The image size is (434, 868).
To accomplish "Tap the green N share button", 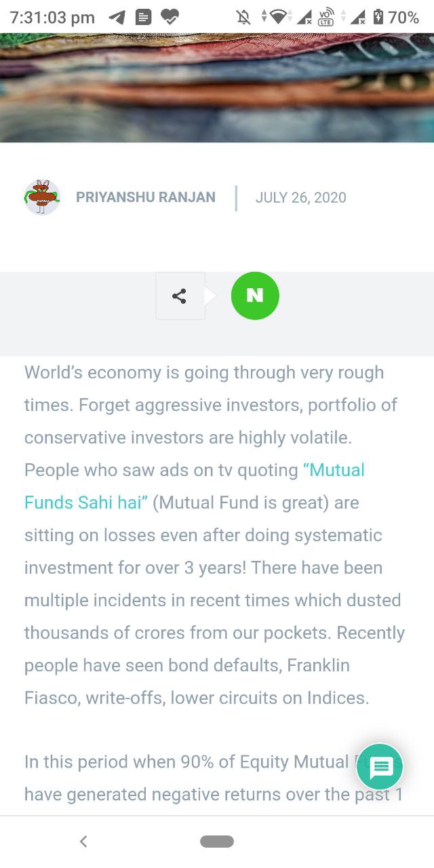I will click(255, 296).
